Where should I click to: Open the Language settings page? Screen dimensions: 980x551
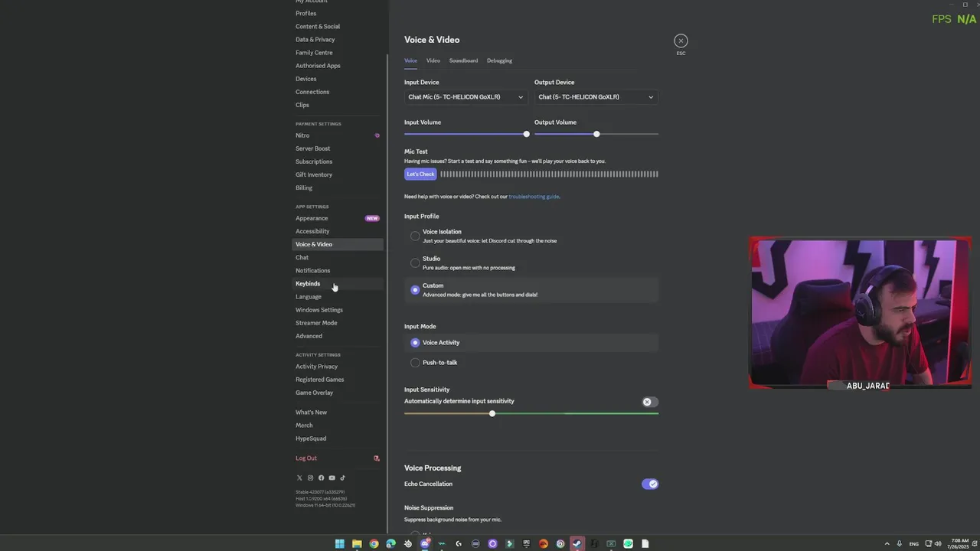tap(338, 297)
